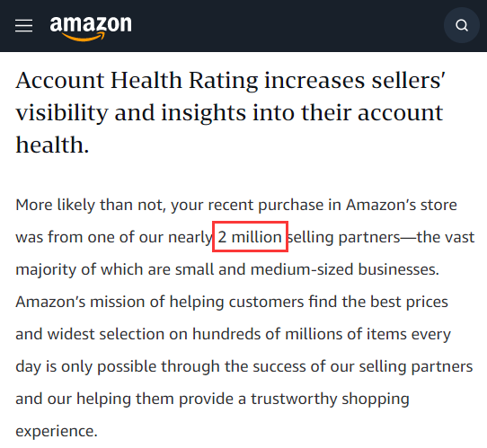Click the orange smile arrow under amazon
487x448 pixels.
84,37
